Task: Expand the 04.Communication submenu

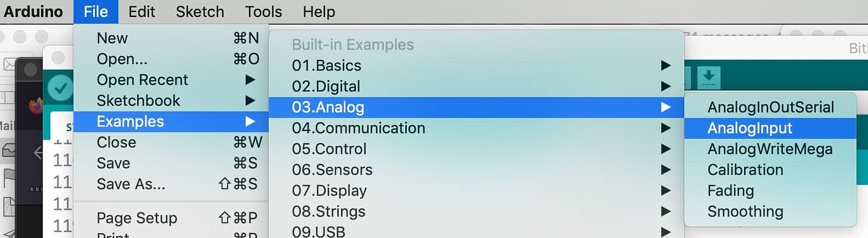Action: click(476, 128)
